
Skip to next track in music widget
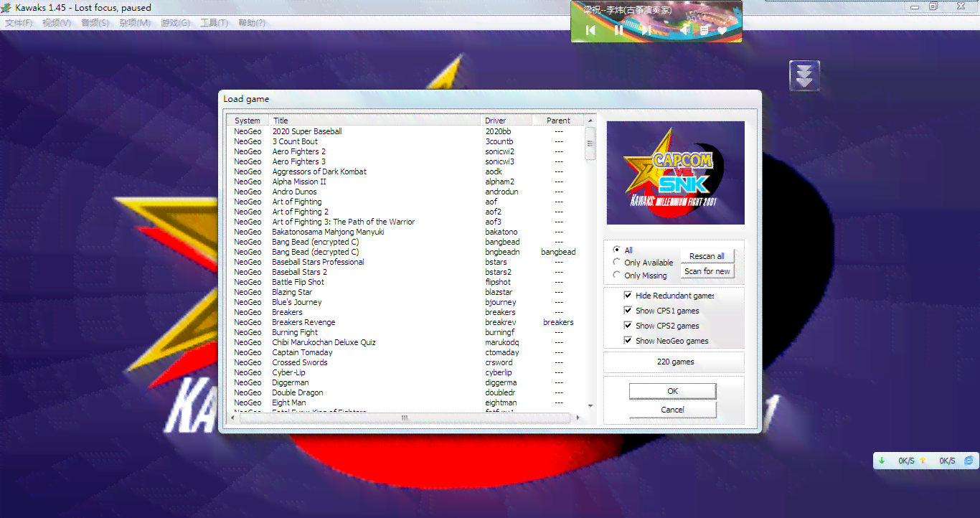646,30
